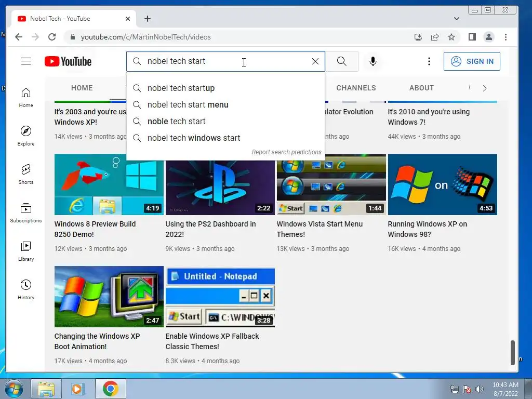This screenshot has width=532, height=399.
Task: Open Explore in the sidebar
Action: [26, 136]
